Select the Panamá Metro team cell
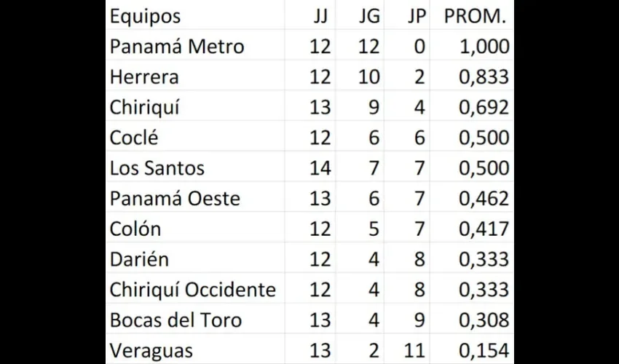The height and width of the screenshot is (364, 619). click(195, 46)
